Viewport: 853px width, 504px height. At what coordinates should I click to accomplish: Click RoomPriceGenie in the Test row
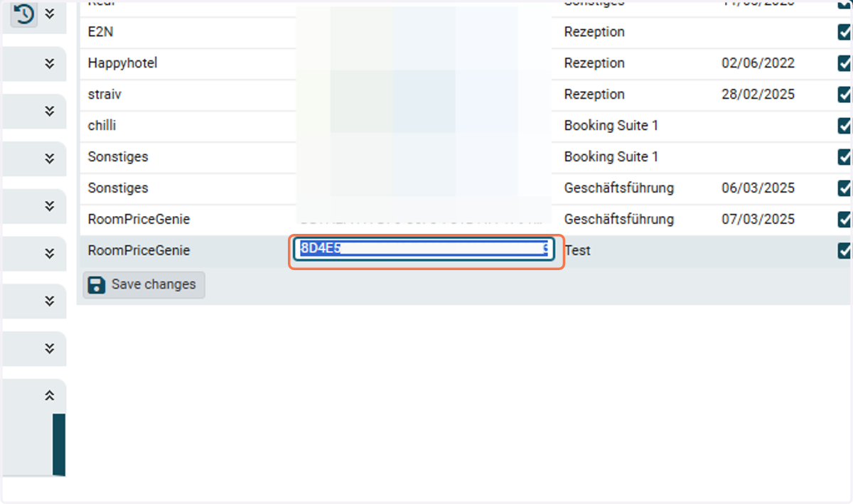coord(139,251)
